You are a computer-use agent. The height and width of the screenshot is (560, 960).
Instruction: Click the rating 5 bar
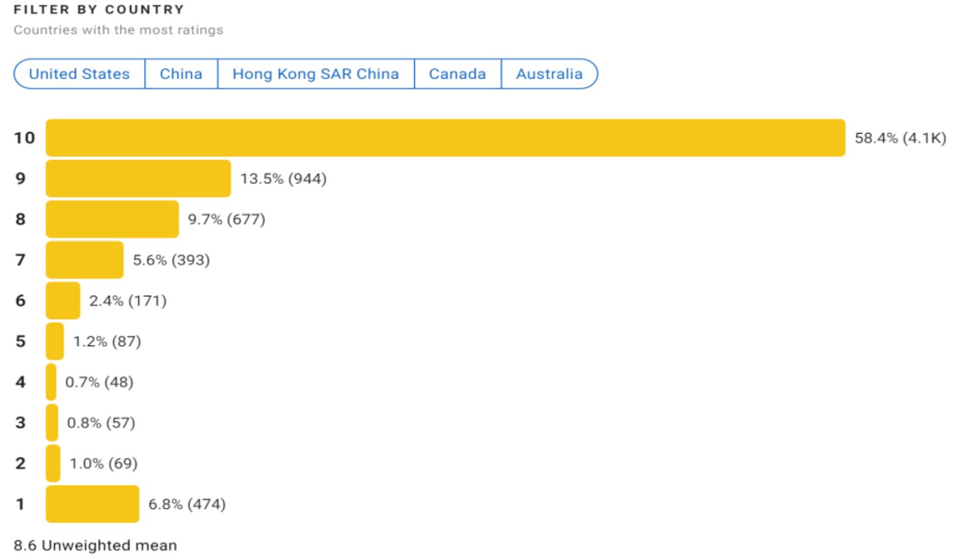(x=55, y=341)
